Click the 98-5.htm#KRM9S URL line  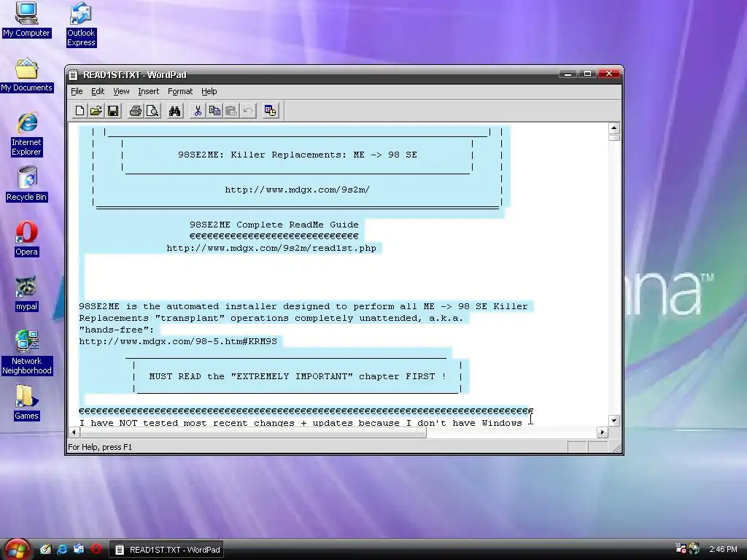coord(178,341)
